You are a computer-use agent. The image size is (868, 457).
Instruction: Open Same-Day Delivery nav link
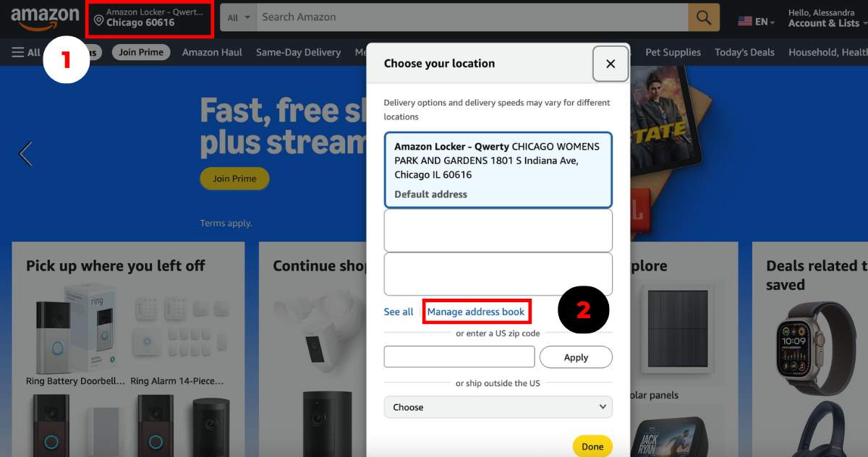point(298,52)
